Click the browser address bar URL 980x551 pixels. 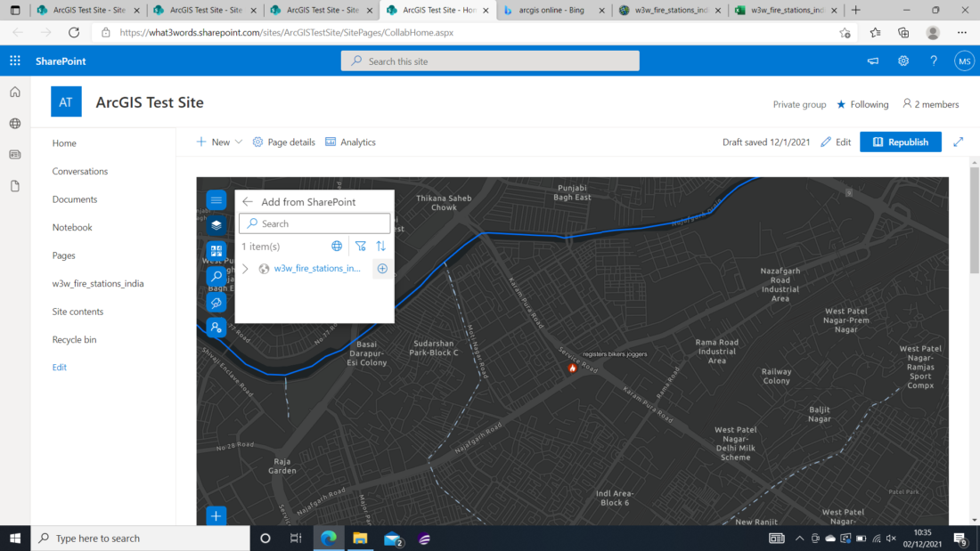286,32
